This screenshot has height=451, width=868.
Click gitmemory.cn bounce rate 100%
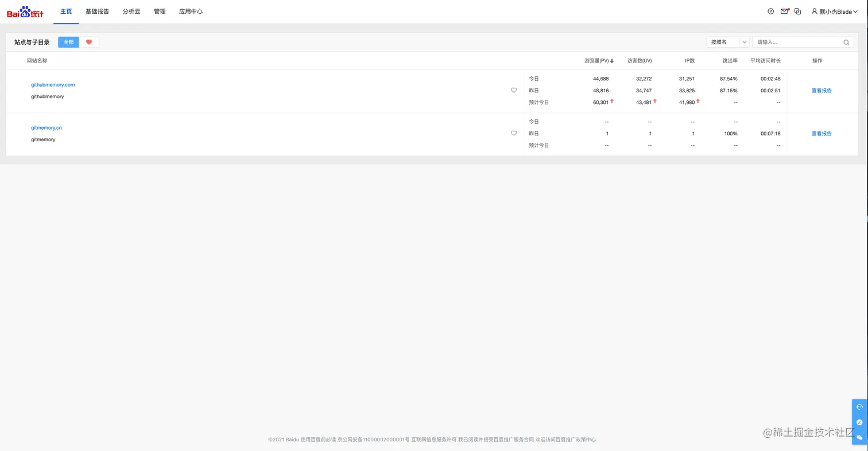pyautogui.click(x=731, y=134)
